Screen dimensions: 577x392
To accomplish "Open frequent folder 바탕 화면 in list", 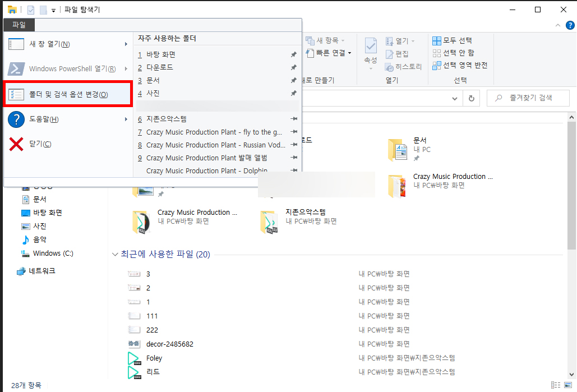I will pos(217,54).
